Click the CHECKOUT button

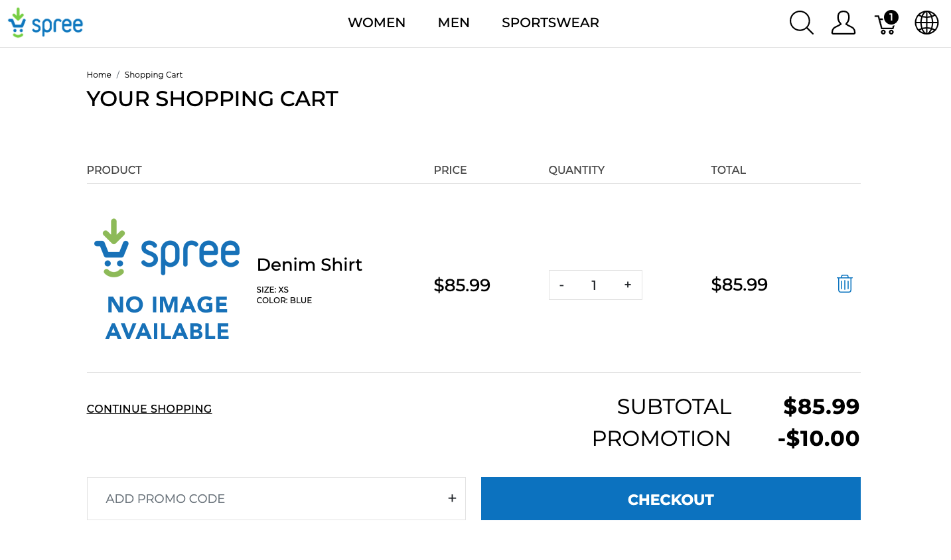pyautogui.click(x=670, y=498)
